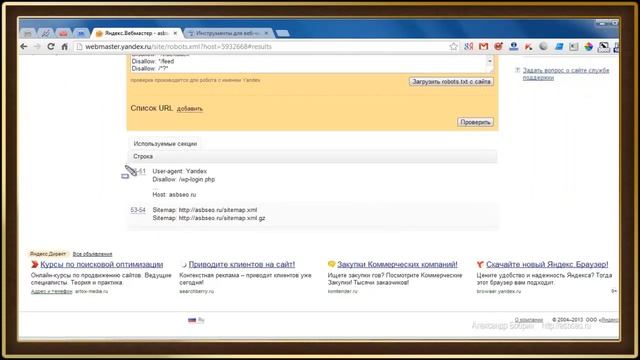640x360 pixels.
Task: Click the browser forward arrow
Action: click(37, 47)
